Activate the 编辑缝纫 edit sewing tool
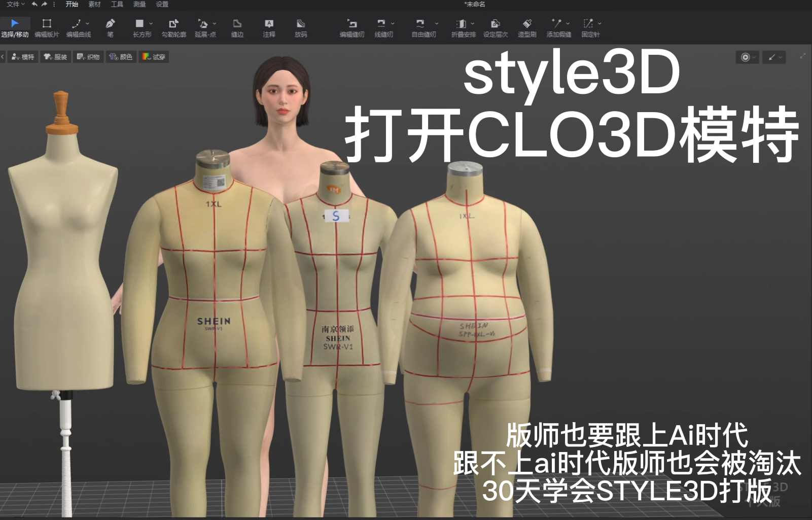The image size is (812, 520). click(x=352, y=28)
